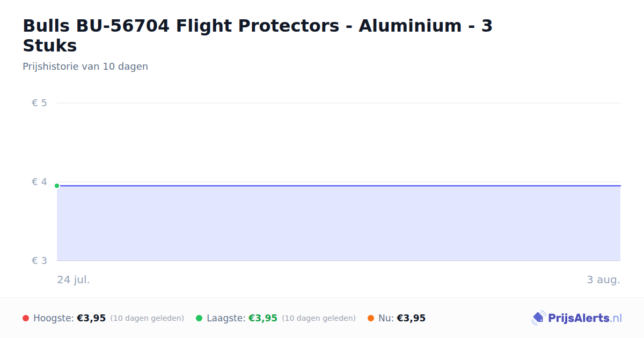Click the orange Nu indicator dot

pyautogui.click(x=371, y=318)
